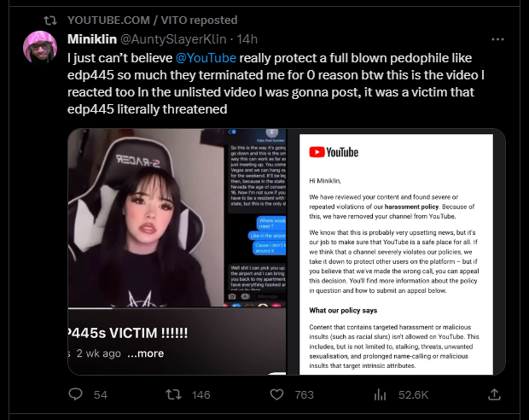
Task: Click the tweet body text to open thread
Action: click(x=276, y=84)
